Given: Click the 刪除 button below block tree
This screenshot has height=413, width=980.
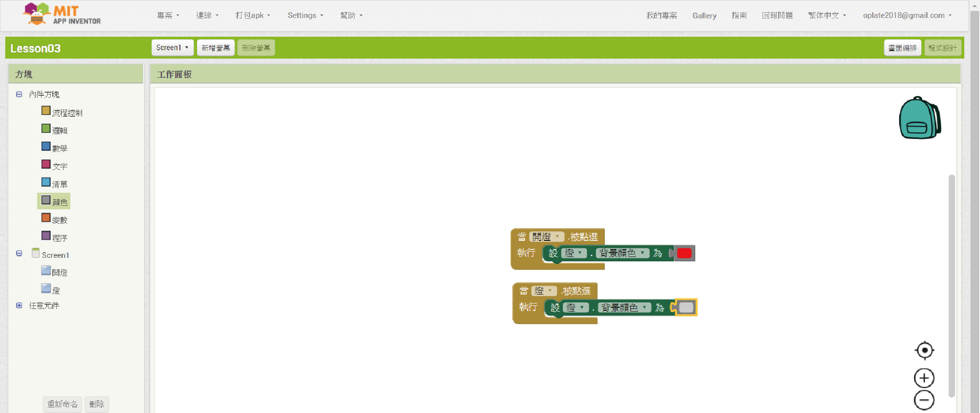Looking at the screenshot, I should coord(97,404).
